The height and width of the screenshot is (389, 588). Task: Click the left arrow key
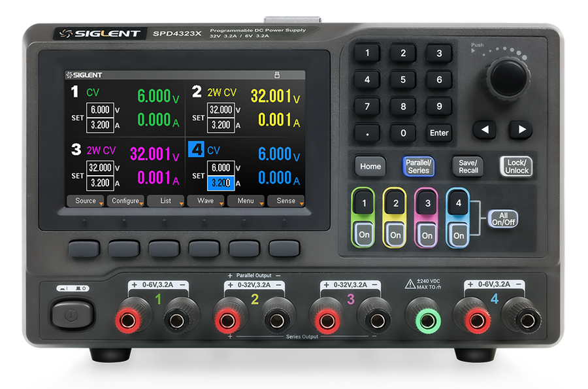click(x=485, y=130)
